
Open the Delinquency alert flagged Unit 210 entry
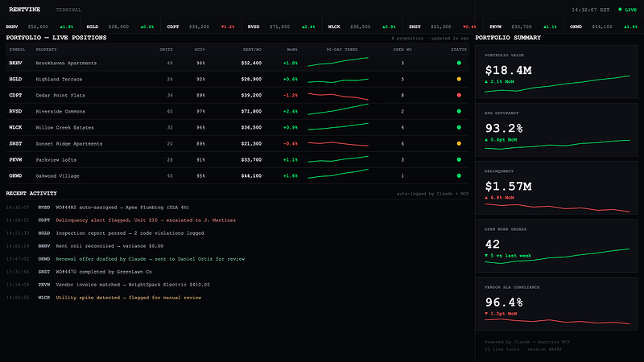pos(237,220)
